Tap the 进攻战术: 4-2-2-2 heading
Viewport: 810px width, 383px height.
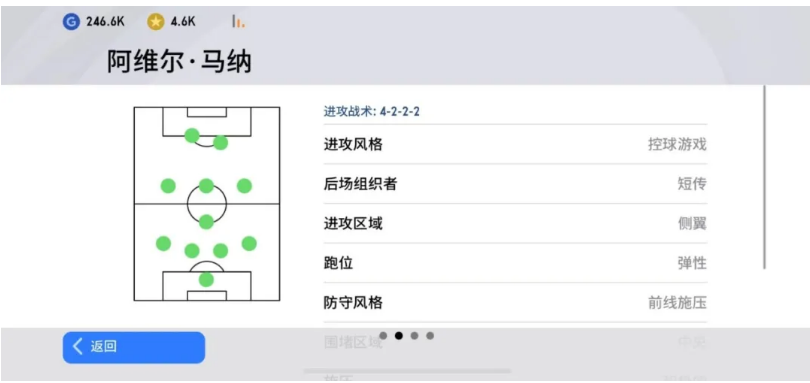coord(371,111)
